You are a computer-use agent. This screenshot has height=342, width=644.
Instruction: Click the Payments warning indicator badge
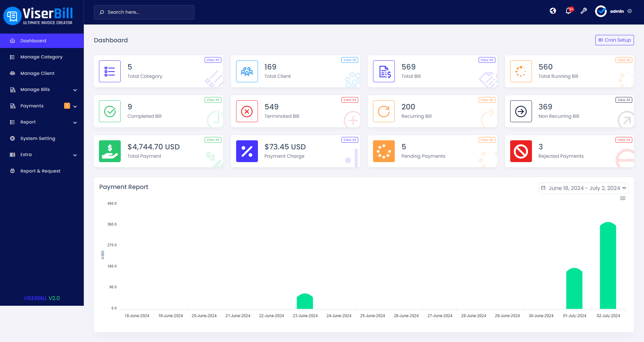[67, 106]
